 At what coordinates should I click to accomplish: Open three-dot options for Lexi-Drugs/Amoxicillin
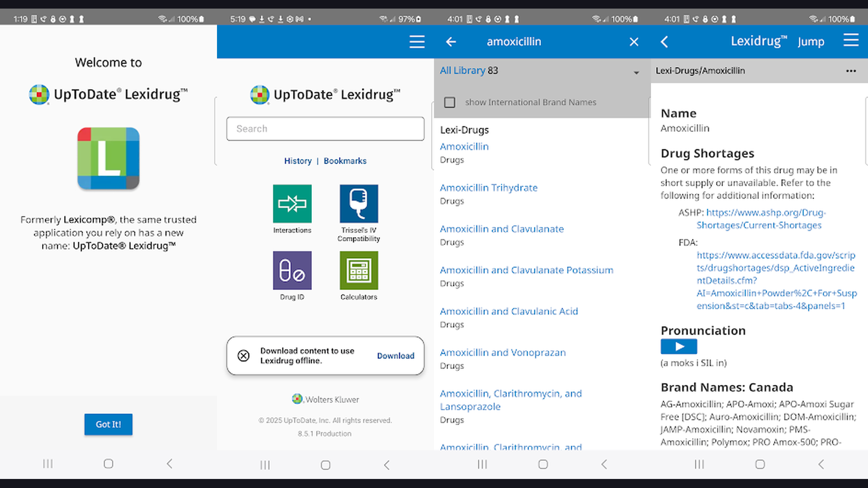click(x=851, y=71)
